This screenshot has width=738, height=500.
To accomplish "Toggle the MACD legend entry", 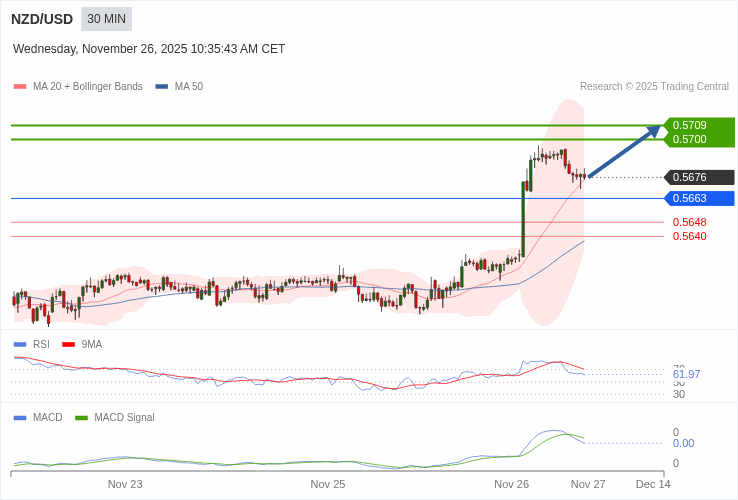I will 38,417.
